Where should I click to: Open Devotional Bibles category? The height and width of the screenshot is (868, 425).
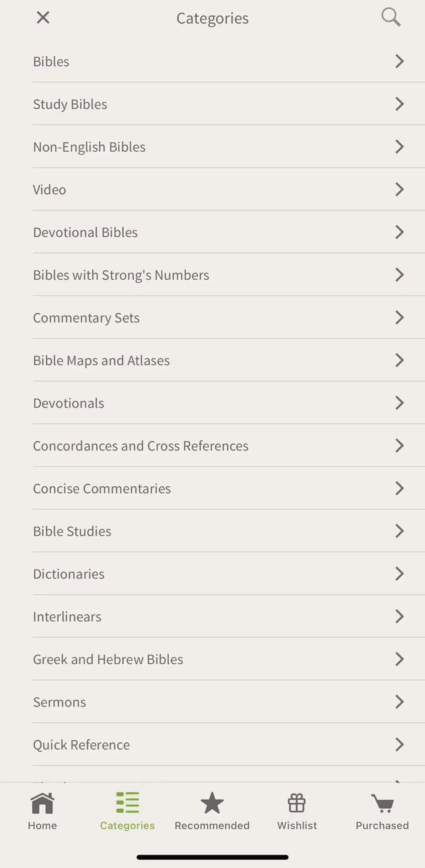229,232
